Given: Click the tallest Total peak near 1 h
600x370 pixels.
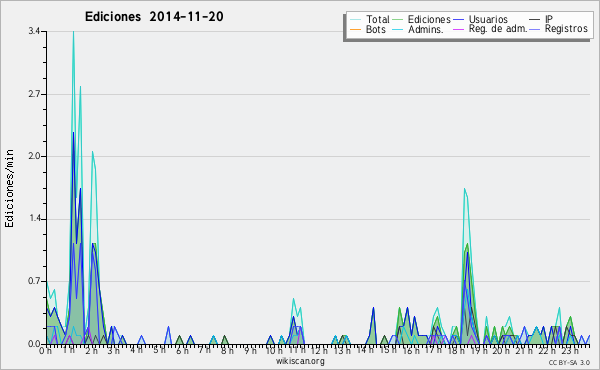Looking at the screenshot, I should [x=73, y=32].
